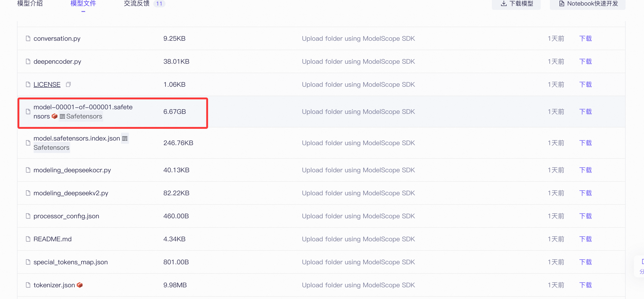
Task: Click the Safetensors tag on model.safetensors.index.json
Action: coord(52,148)
